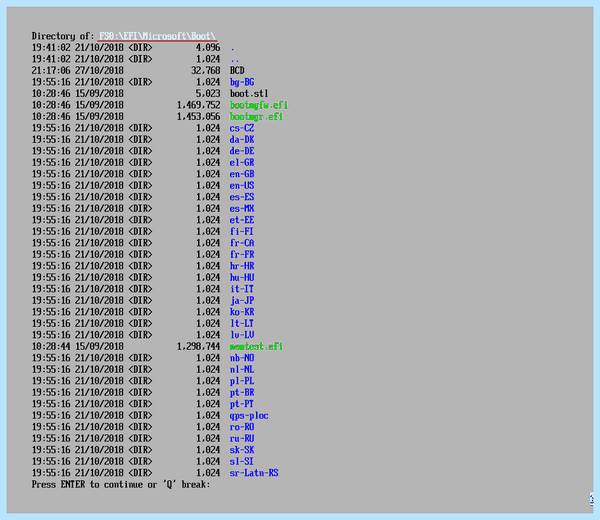
Task: Click the qps-ploc directory name
Action: [249, 415]
